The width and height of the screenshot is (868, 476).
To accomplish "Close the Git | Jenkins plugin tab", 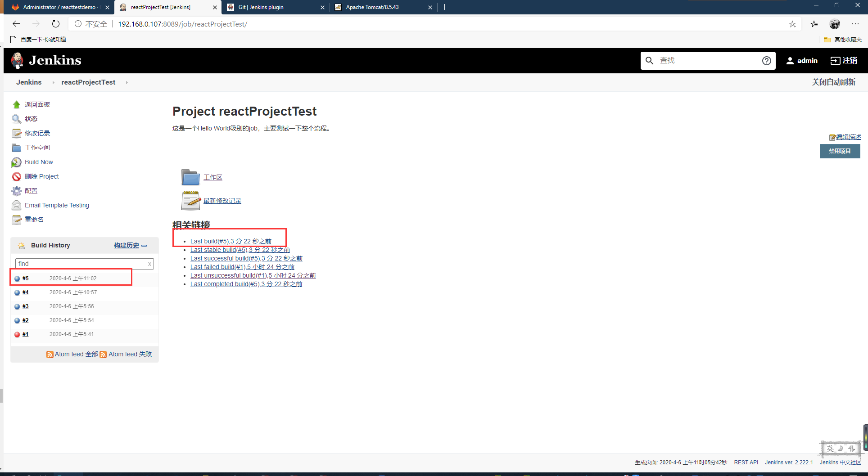I will coord(322,7).
